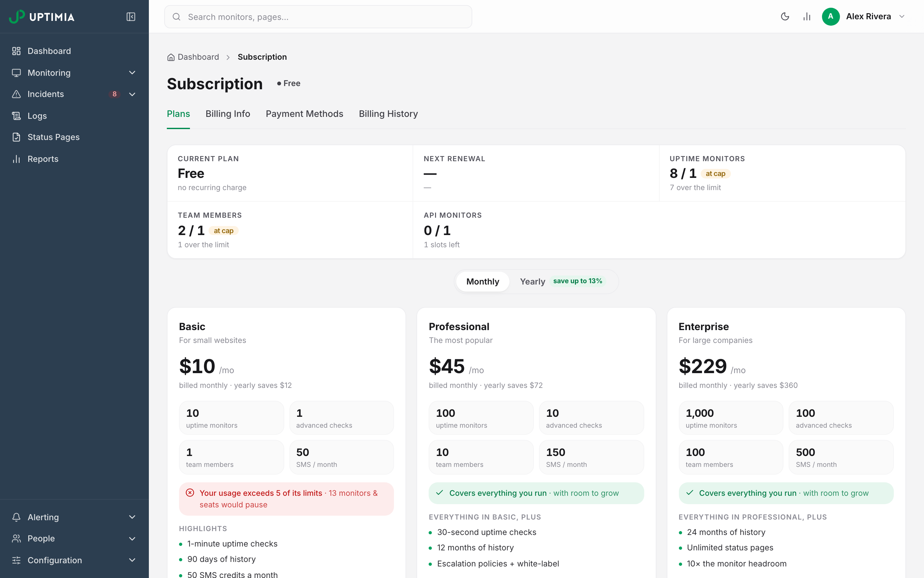Click the Configuration sliders icon
Viewport: 924px width, 578px height.
[x=16, y=560]
